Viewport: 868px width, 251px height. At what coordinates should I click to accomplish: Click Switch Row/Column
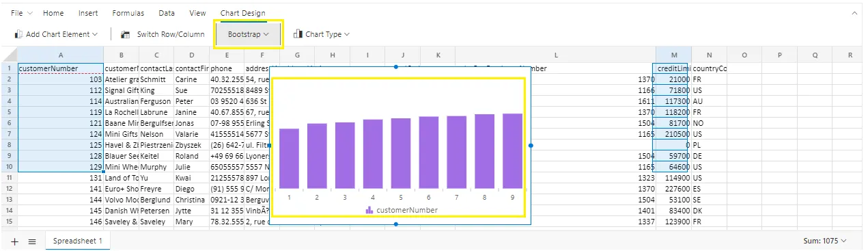click(163, 34)
